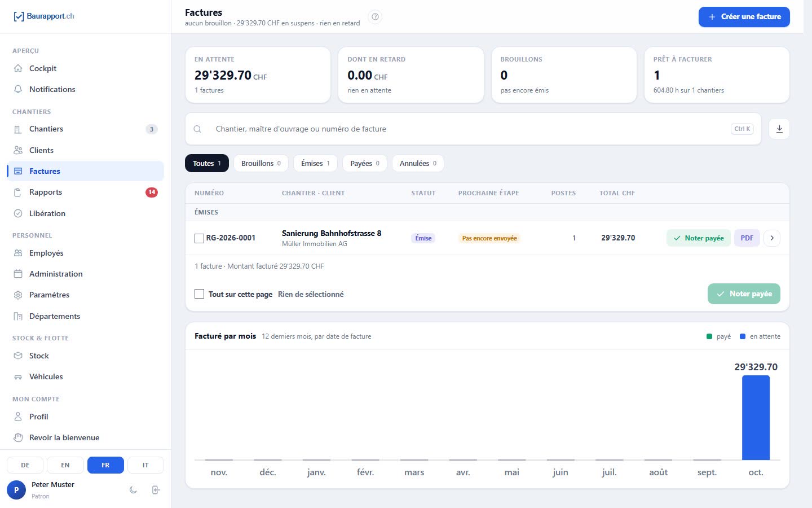Show Annulées invoices tab
This screenshot has width=812, height=508.
pyautogui.click(x=418, y=163)
